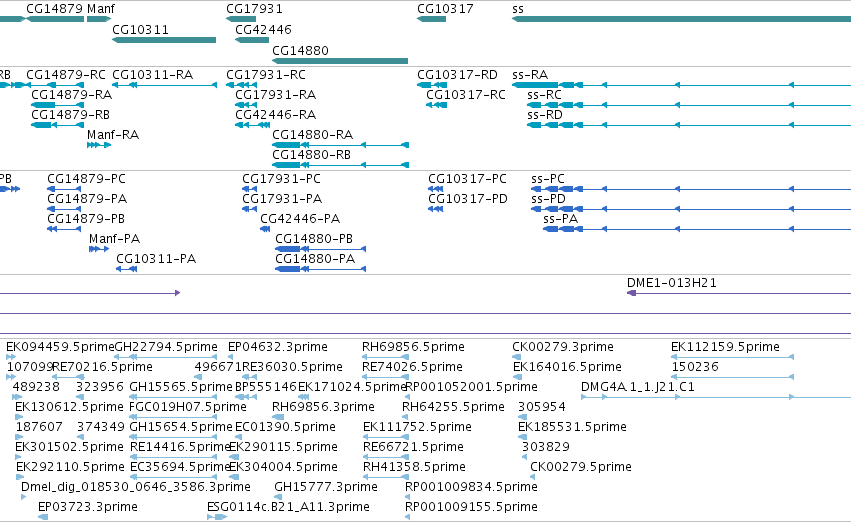Click the feature labeled 150236

[x=695, y=367]
